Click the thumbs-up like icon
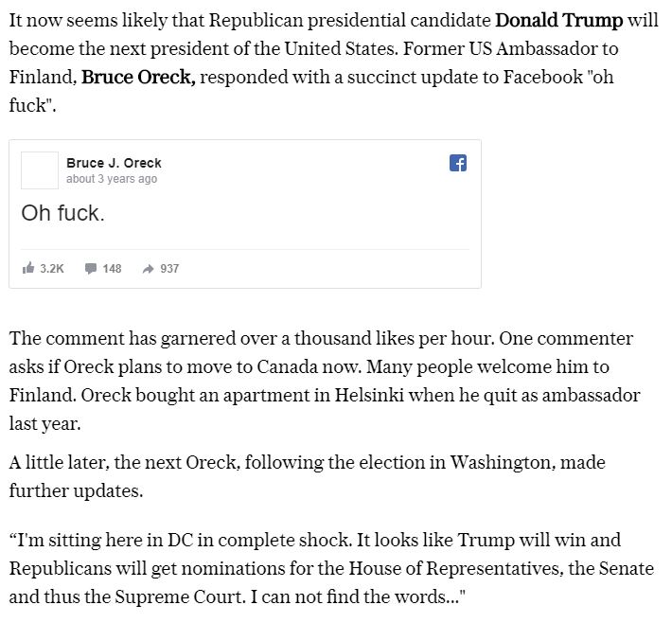Image resolution: width=672 pixels, height=623 pixels. click(27, 268)
